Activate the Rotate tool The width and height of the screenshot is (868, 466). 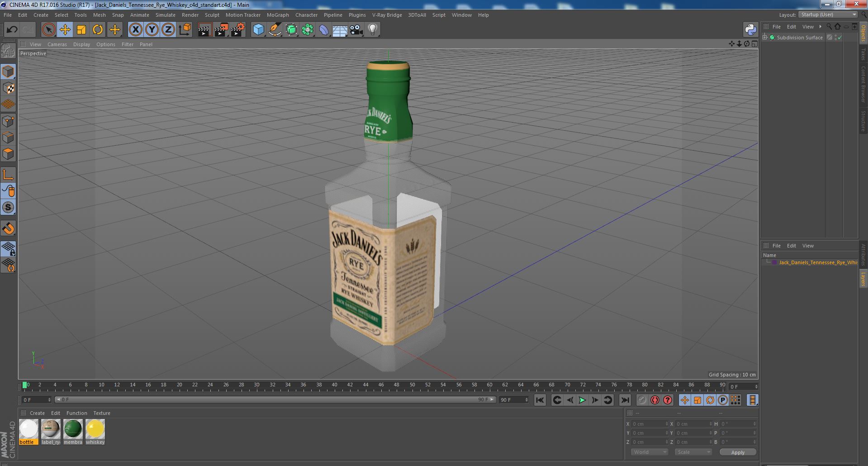click(98, 30)
